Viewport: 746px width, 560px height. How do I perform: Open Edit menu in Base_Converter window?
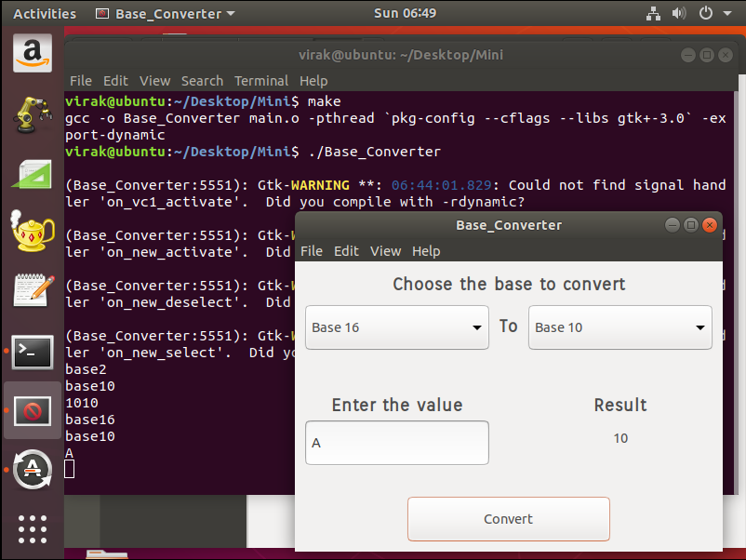click(x=346, y=251)
